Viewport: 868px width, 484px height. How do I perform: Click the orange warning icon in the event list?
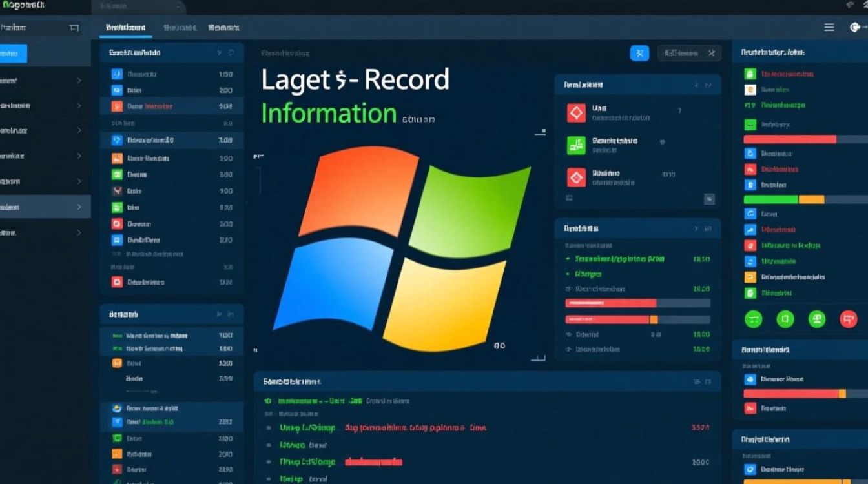pos(119,157)
